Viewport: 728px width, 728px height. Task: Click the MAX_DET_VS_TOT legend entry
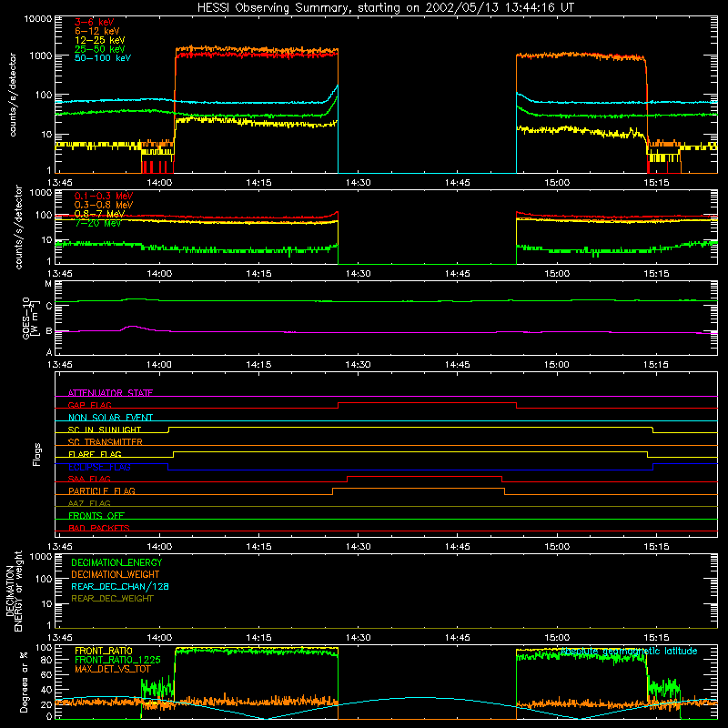[113, 669]
